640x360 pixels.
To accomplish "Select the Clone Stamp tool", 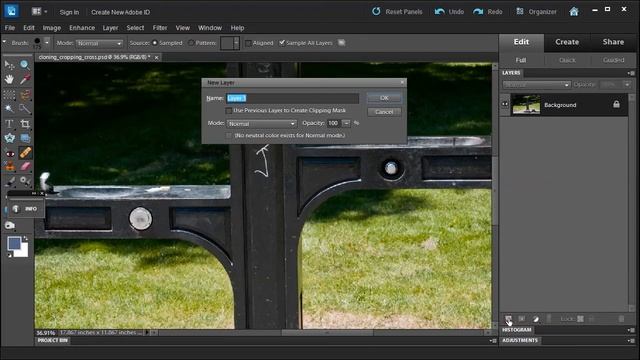I will pos(9,167).
